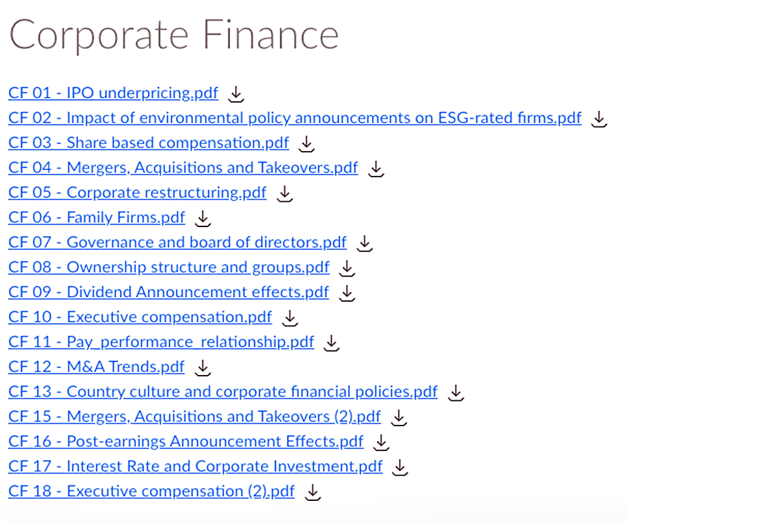Select the Corporate Finance page heading
Viewport: 779px width, 532px height.
tap(174, 34)
